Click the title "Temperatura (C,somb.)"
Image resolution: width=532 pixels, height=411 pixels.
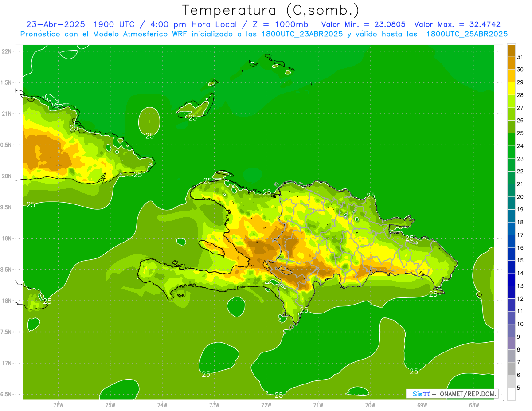[x=271, y=10]
